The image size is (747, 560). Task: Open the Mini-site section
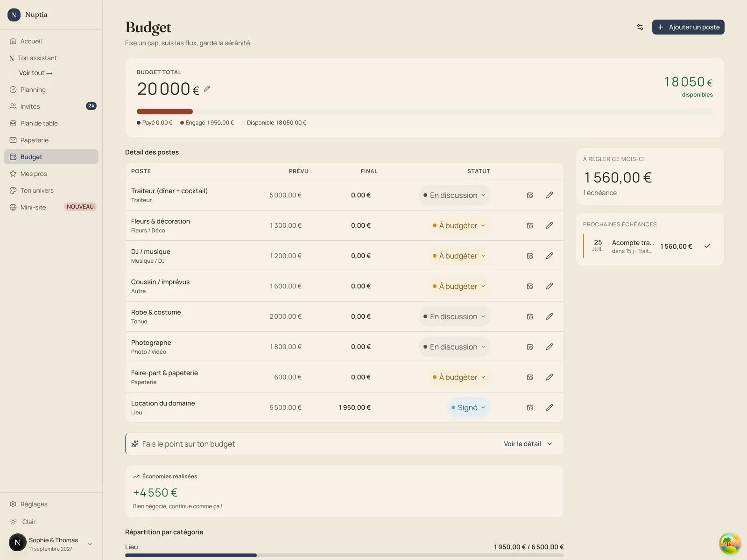[x=51, y=207]
